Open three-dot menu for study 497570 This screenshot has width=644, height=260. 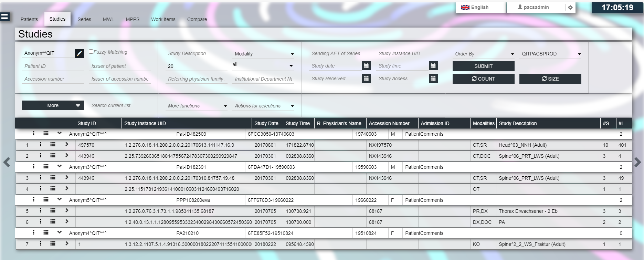click(41, 145)
